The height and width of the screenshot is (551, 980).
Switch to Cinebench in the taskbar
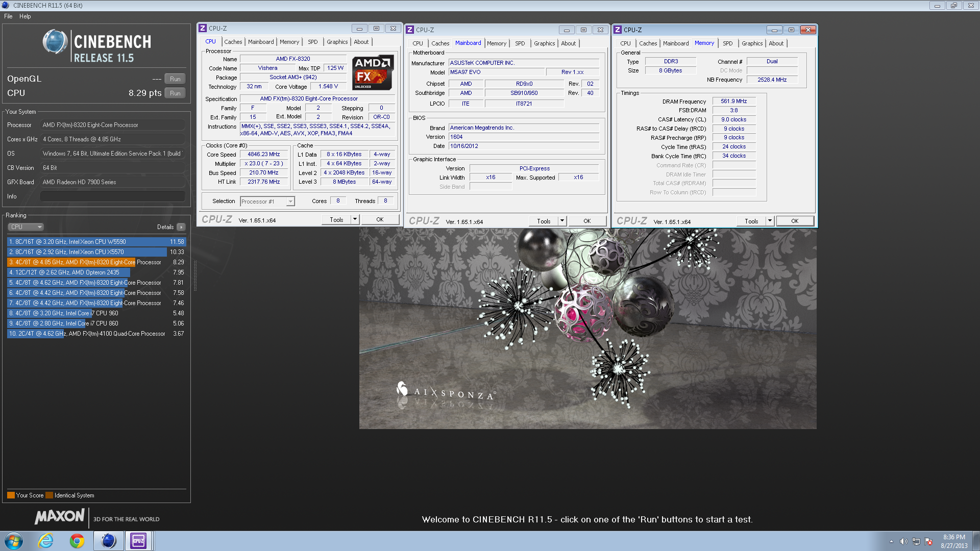point(108,541)
